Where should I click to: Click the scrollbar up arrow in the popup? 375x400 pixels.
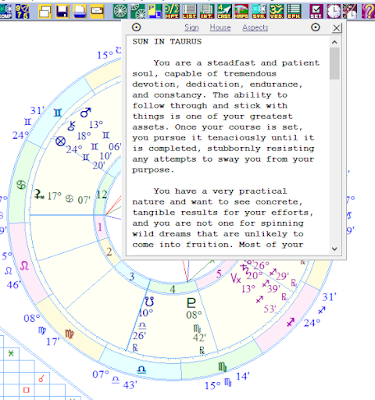pyautogui.click(x=335, y=42)
